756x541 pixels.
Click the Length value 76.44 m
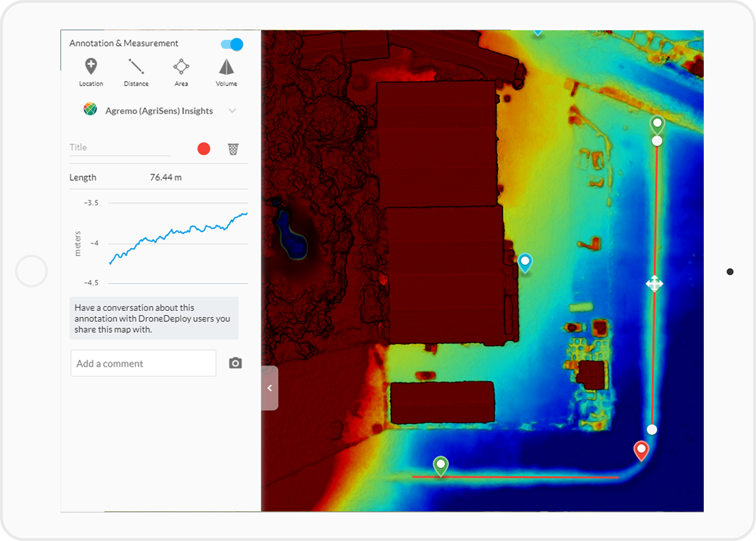pyautogui.click(x=166, y=177)
